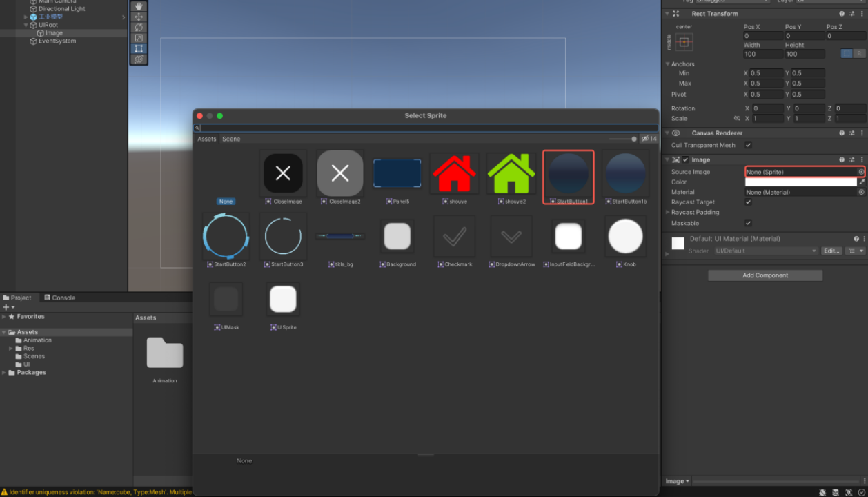Open the anchor presets box

[684, 42]
